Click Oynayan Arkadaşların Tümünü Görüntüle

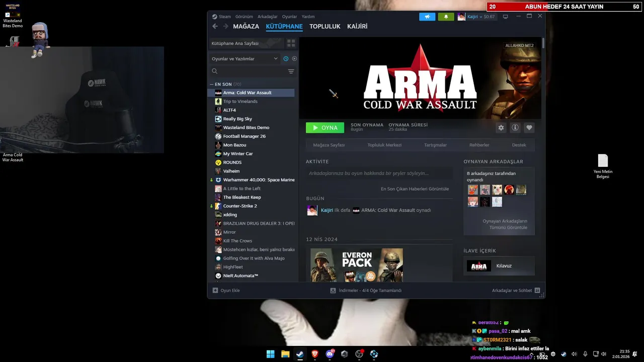(505, 224)
